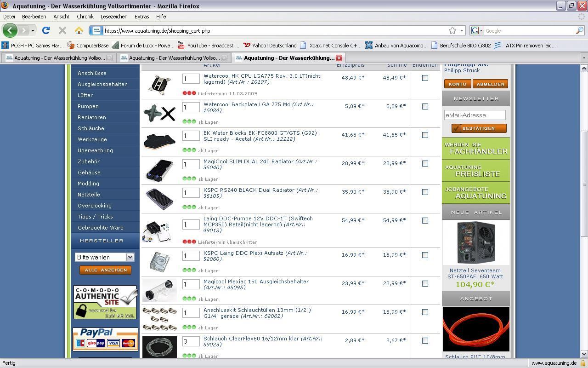Image resolution: width=588 pixels, height=368 pixels.
Task: Click the Laing DDC-Pumpe product image
Action: point(157,231)
